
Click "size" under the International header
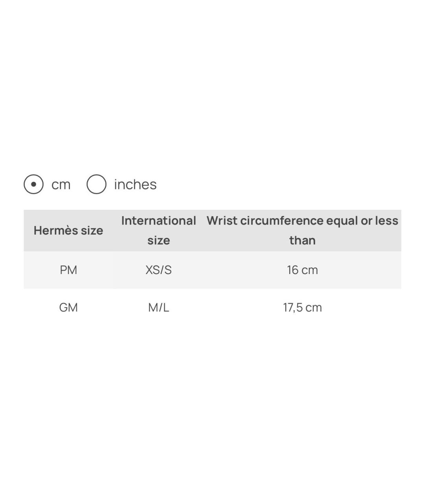click(159, 241)
